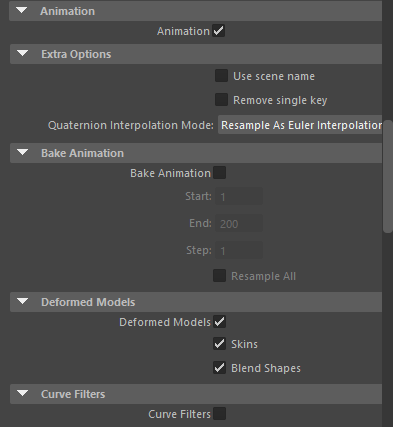
Task: Enable Use scene name option
Action: 221,76
